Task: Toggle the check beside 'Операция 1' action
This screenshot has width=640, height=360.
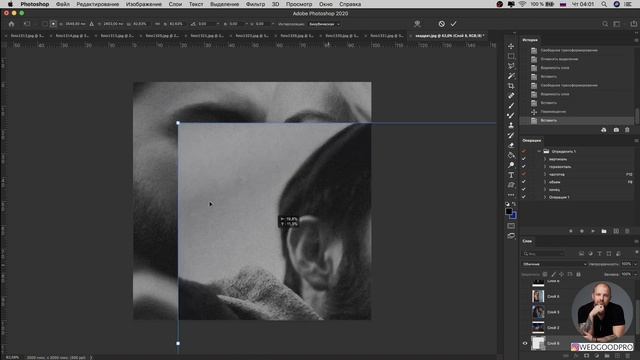Action: click(x=524, y=197)
